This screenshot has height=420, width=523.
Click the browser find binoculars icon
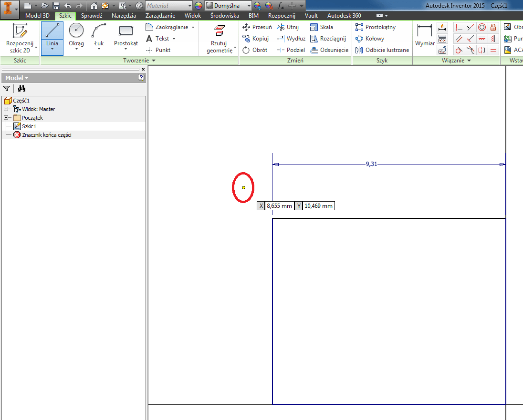click(x=21, y=89)
